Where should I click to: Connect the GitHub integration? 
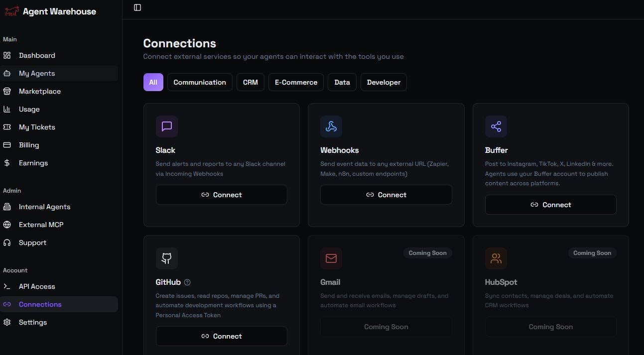222,336
